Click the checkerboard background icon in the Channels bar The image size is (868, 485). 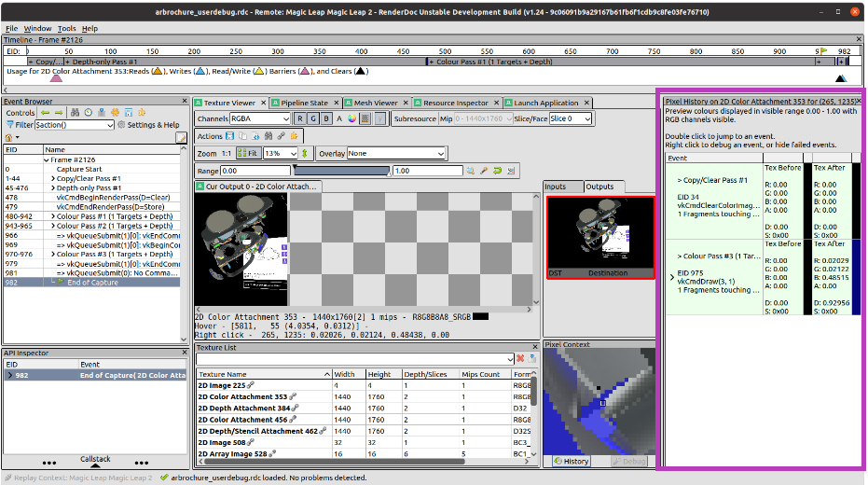(365, 118)
